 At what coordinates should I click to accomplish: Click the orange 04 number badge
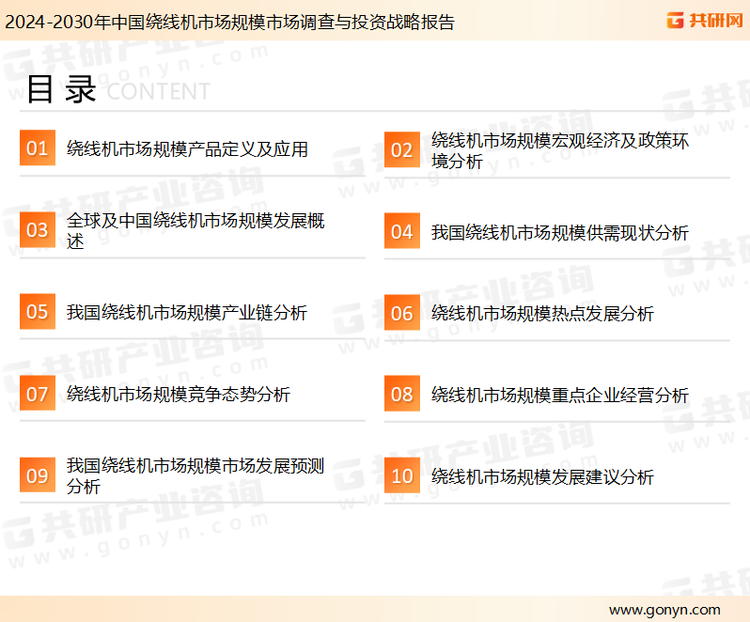click(x=401, y=231)
